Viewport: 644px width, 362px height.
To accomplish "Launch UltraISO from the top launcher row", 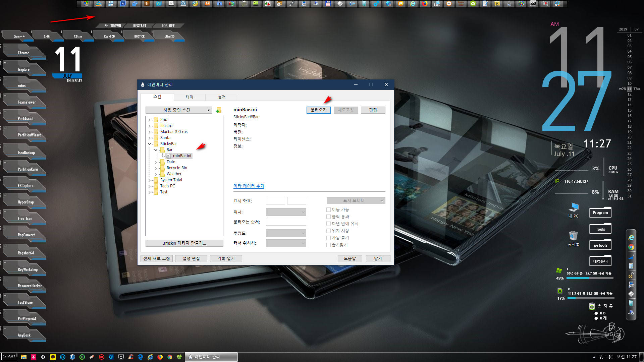I will click(169, 36).
